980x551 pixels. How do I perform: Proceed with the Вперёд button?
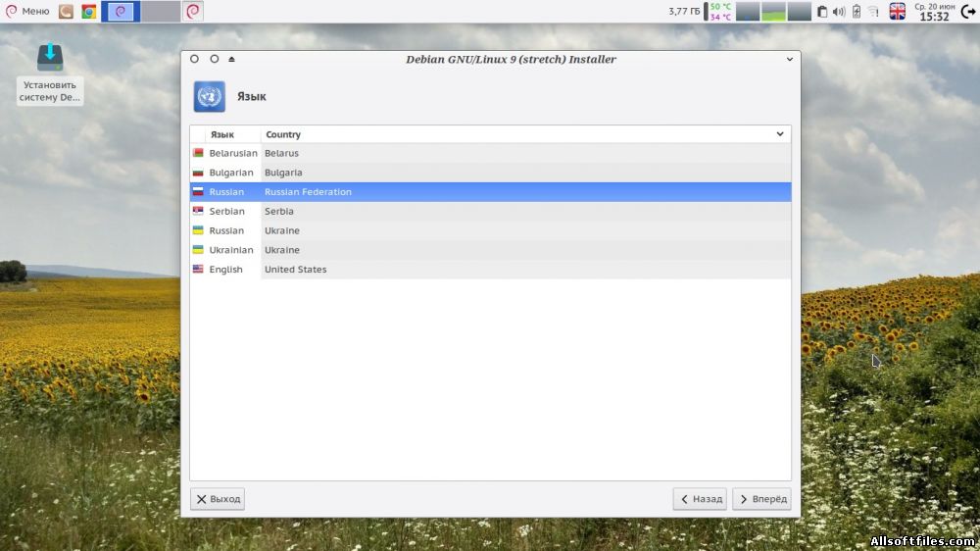(x=761, y=499)
